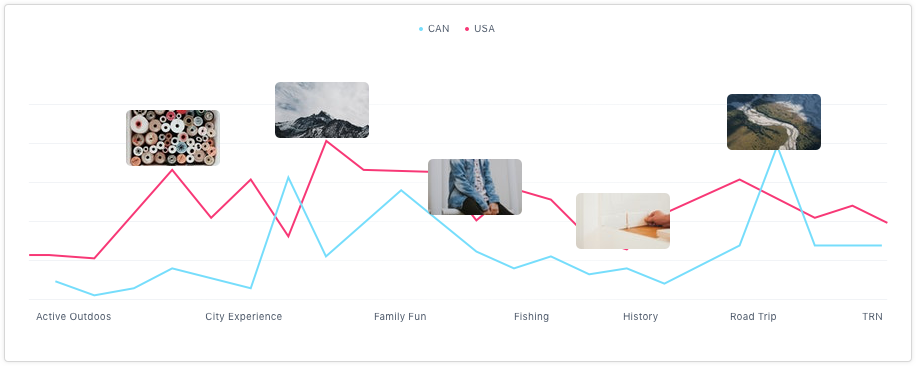Click the CAN line peak above Family Fun

(x=401, y=190)
